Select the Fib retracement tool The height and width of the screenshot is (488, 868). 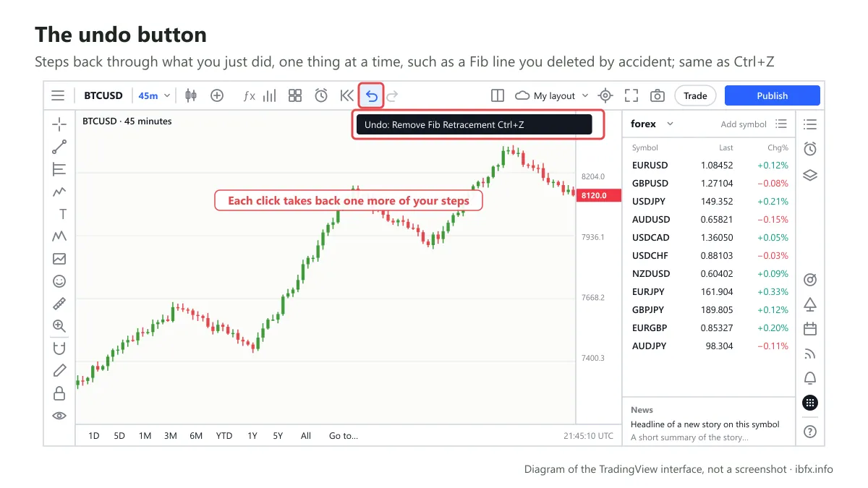click(x=59, y=169)
